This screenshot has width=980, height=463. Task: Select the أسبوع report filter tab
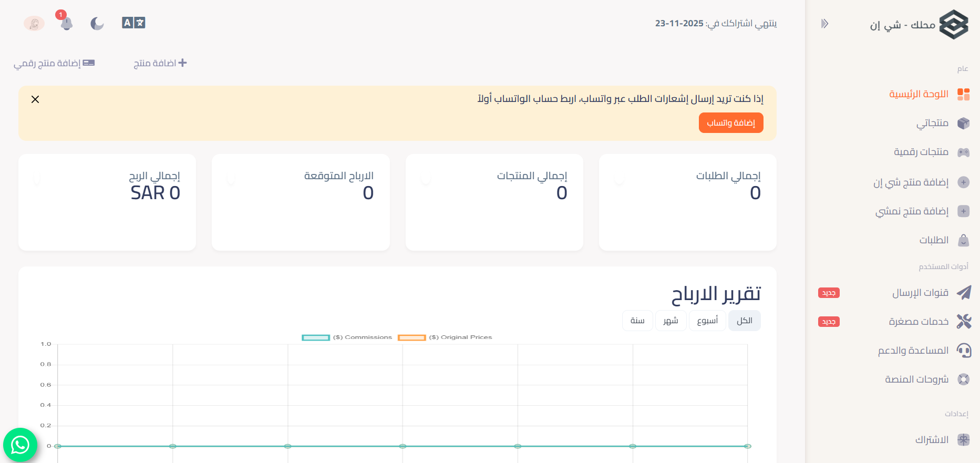pyautogui.click(x=707, y=321)
